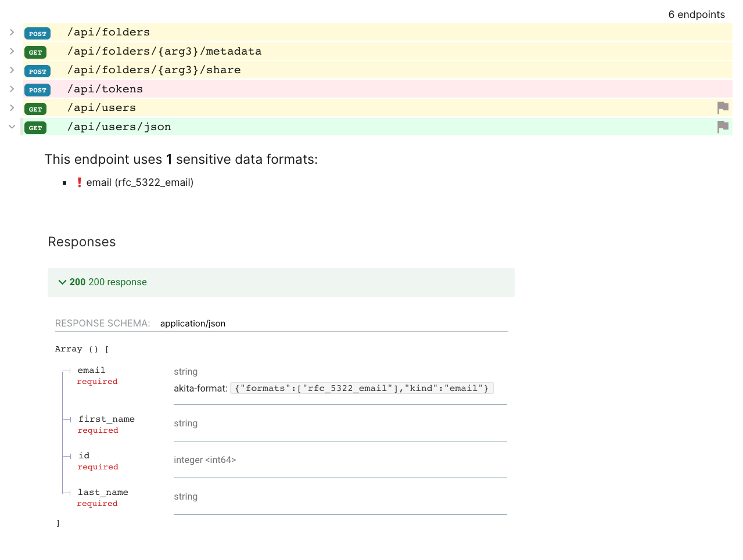Click the akita-format JSON value
743x560 pixels.
[362, 388]
